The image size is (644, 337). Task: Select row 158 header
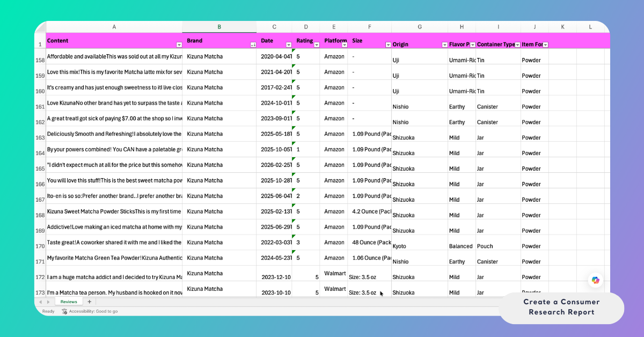pos(40,56)
